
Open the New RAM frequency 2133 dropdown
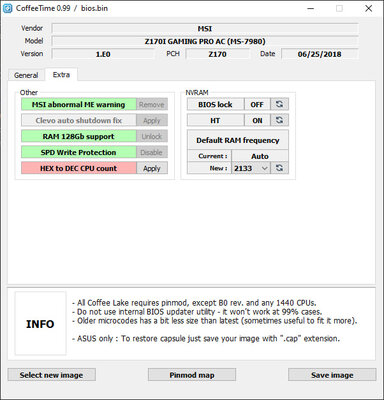[x=251, y=168]
